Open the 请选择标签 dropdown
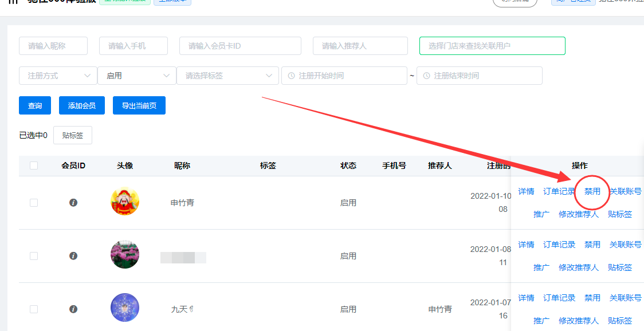The width and height of the screenshot is (644, 331). 227,76
